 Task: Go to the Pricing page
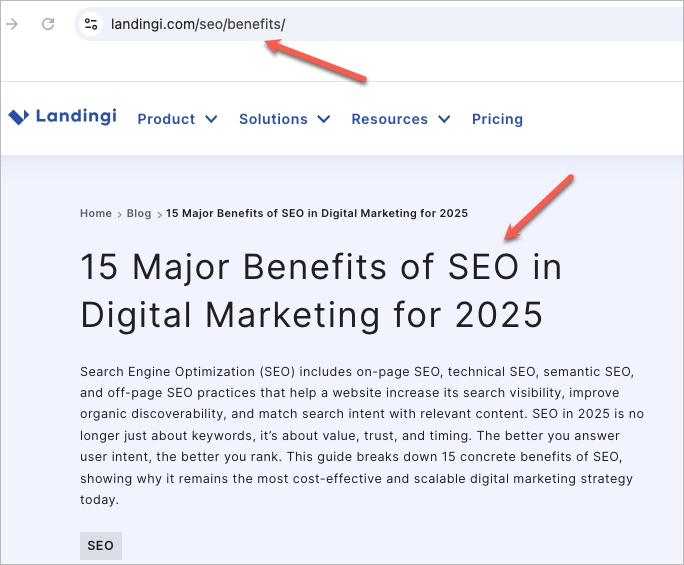tap(497, 119)
